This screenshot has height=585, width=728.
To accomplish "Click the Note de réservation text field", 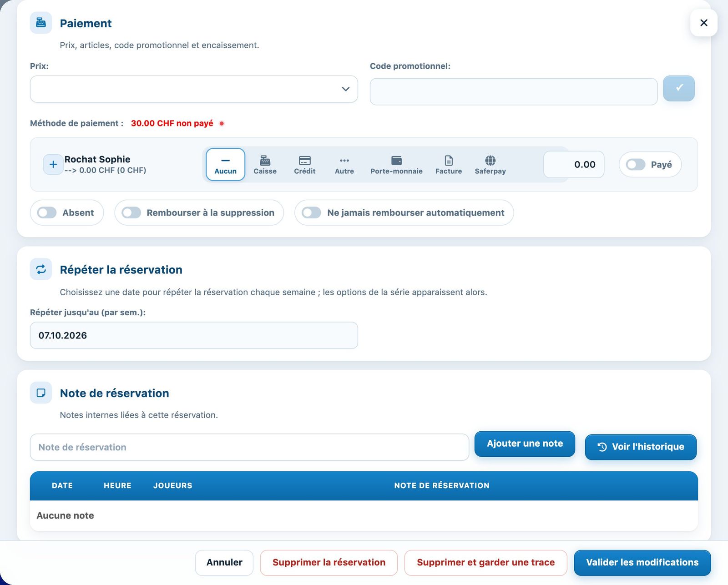I will [x=249, y=447].
